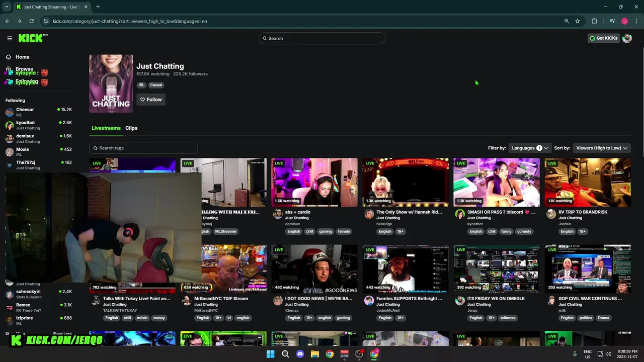Viewport: 644px width, 362px height.
Task: Click hanridge avatar under The Only Show
Action: 369,214
